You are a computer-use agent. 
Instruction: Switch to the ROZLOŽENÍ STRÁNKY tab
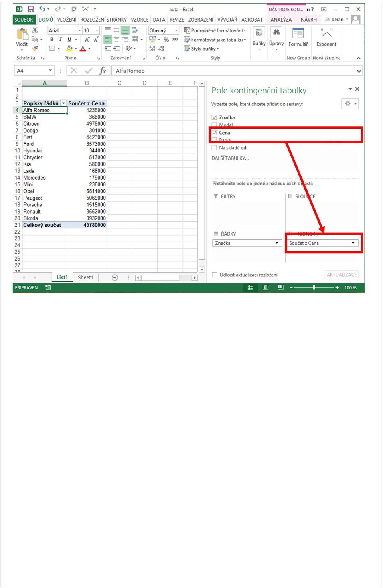(x=103, y=20)
